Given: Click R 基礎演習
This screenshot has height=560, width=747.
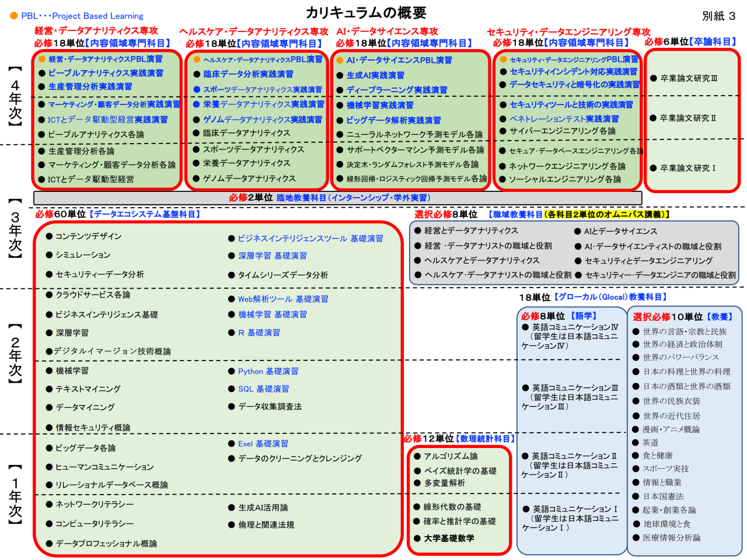Looking at the screenshot, I should [259, 332].
